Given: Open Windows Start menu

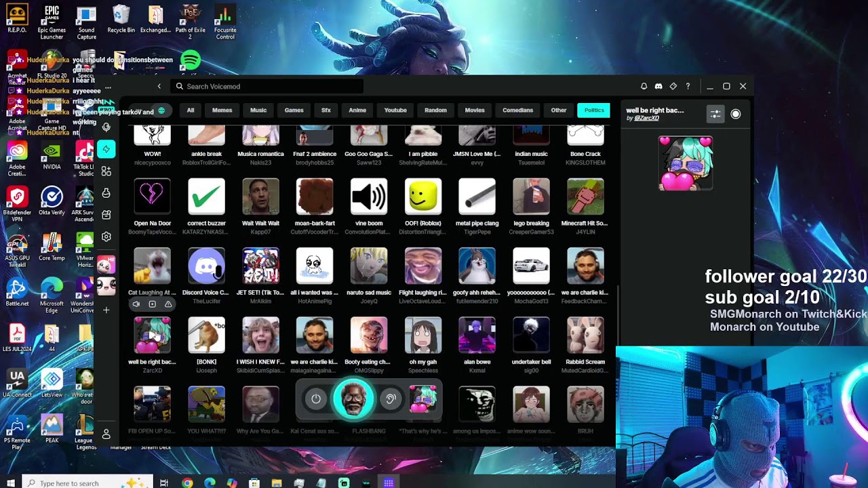Looking at the screenshot, I should pos(11,483).
